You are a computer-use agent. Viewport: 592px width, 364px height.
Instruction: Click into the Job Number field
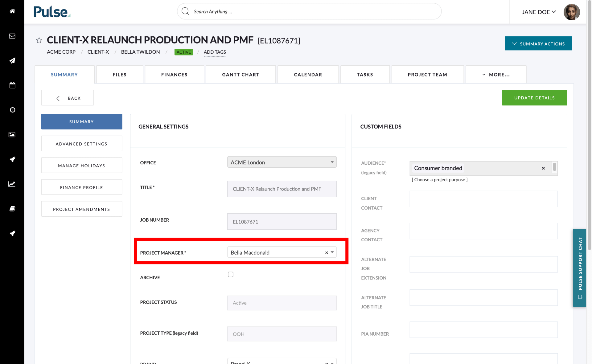pos(282,222)
